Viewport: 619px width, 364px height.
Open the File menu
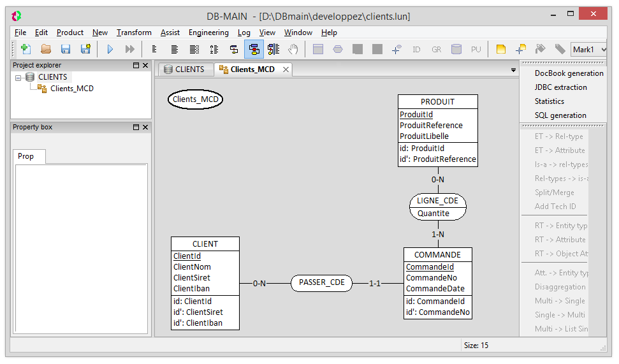click(20, 33)
